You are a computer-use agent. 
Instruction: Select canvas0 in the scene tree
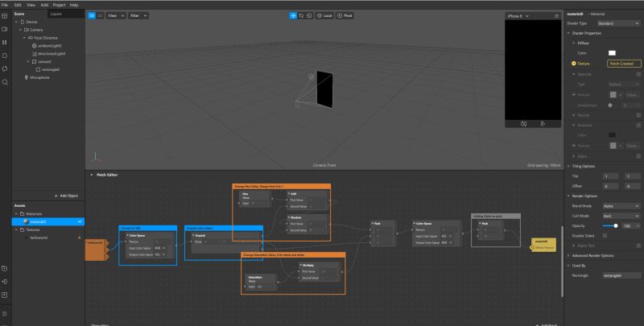44,62
